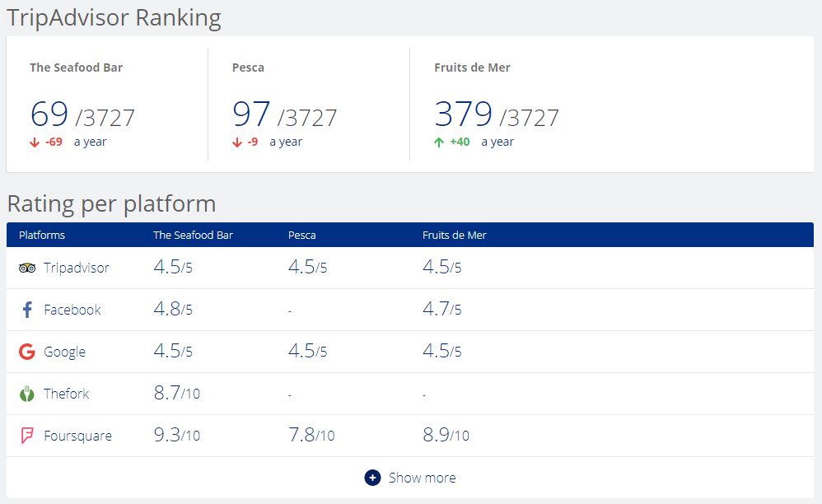Click The Seafood Bar ranking card title
The image size is (822, 504).
point(76,68)
